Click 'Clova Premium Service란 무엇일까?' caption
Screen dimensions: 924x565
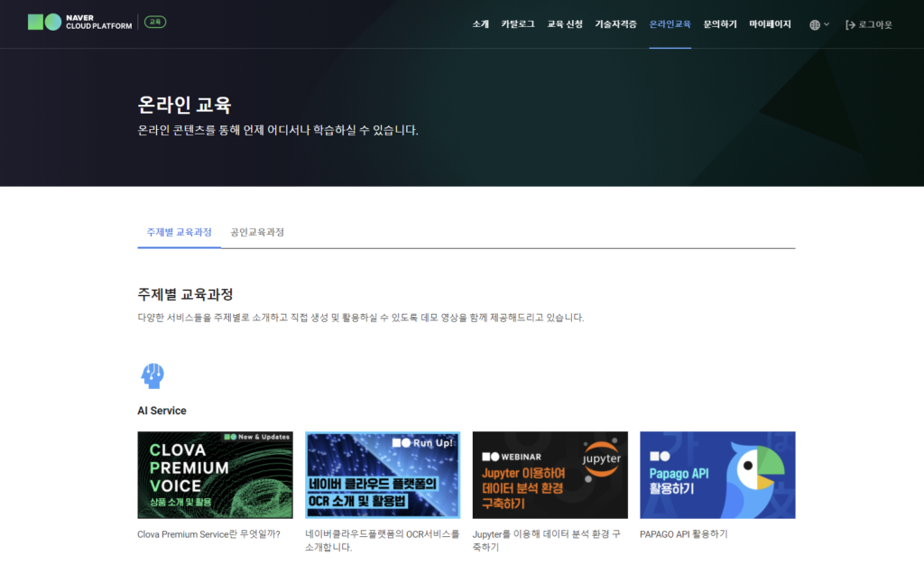(x=208, y=534)
